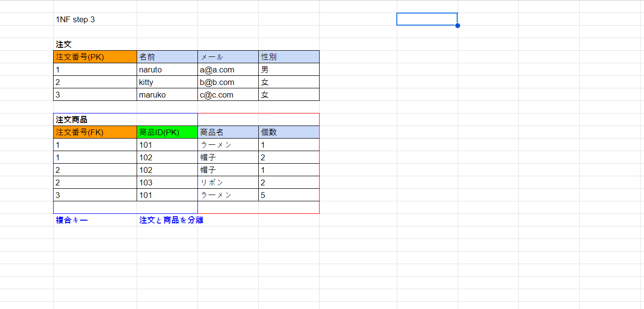
Task: Click the empty selected cell with blue border
Action: click(427, 19)
